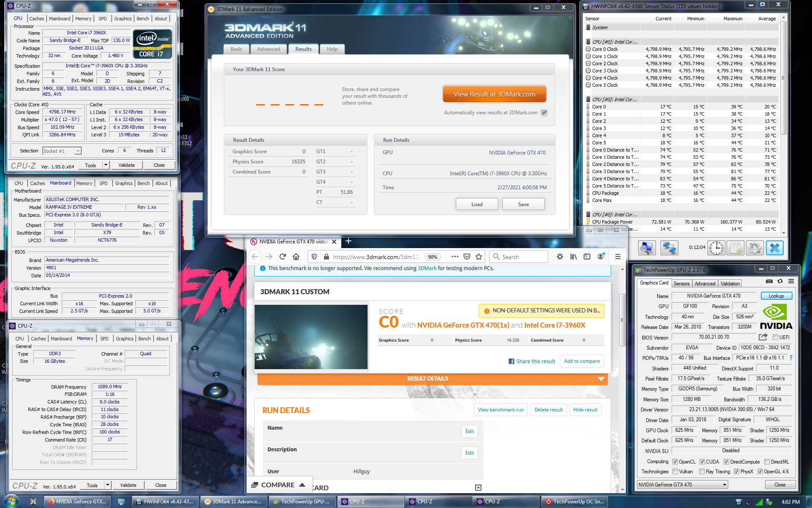Open tracking protection shield icon
812x508 pixels.
[314, 257]
